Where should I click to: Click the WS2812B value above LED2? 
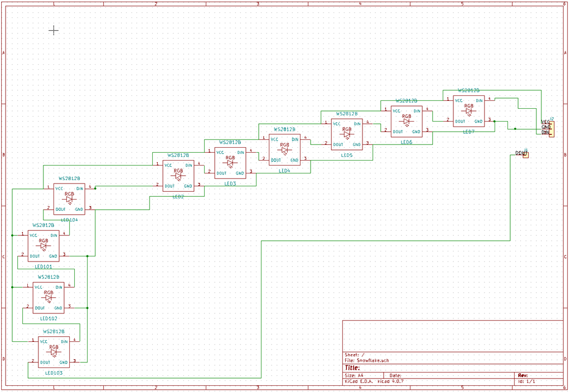pos(178,155)
